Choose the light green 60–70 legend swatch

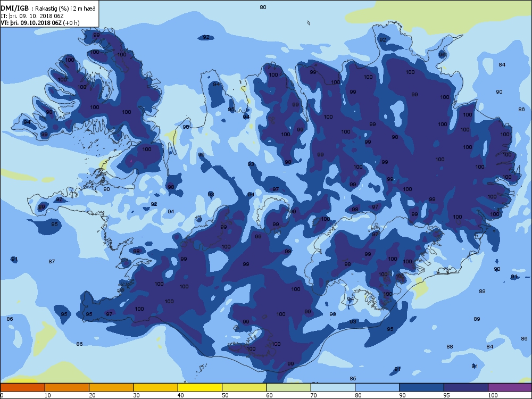pyautogui.click(x=289, y=387)
